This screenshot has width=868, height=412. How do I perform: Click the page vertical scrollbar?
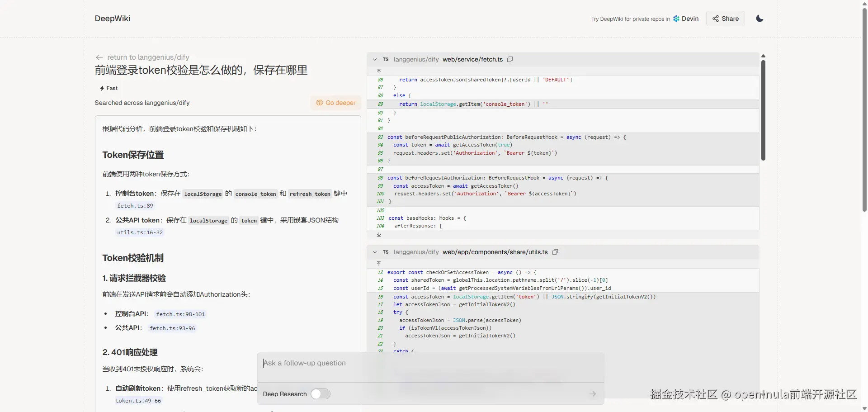(864, 110)
